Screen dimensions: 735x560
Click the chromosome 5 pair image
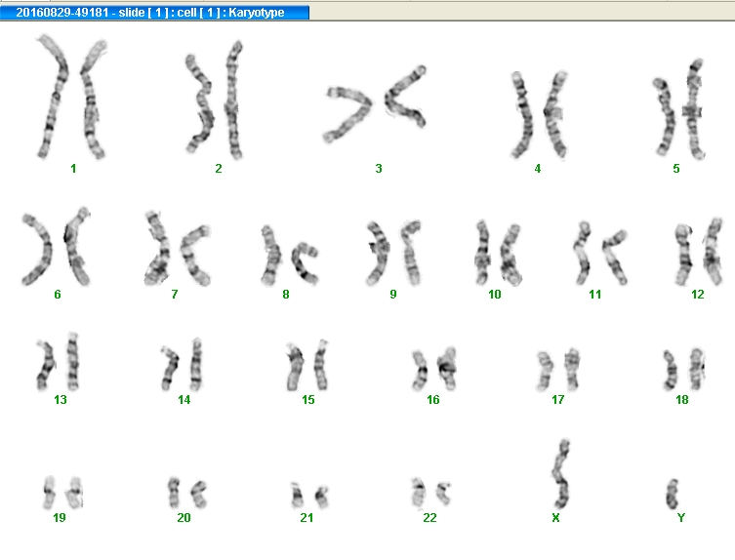point(678,109)
